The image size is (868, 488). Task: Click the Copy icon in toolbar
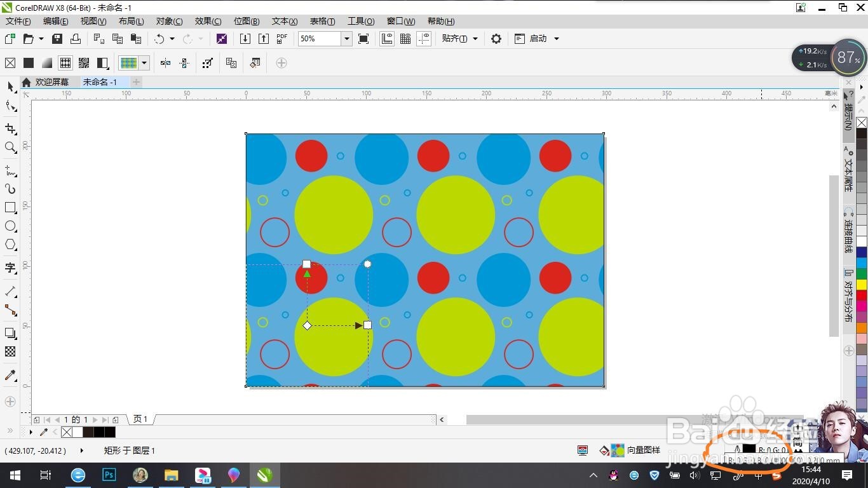pos(118,39)
